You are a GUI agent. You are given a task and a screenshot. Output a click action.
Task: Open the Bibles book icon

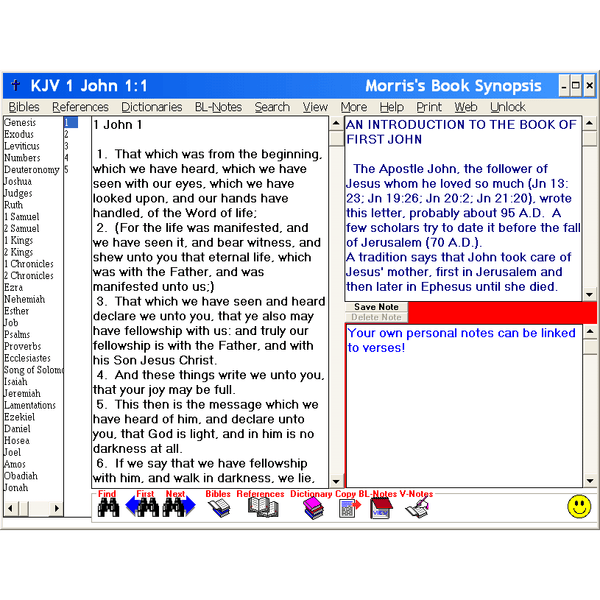[x=219, y=508]
